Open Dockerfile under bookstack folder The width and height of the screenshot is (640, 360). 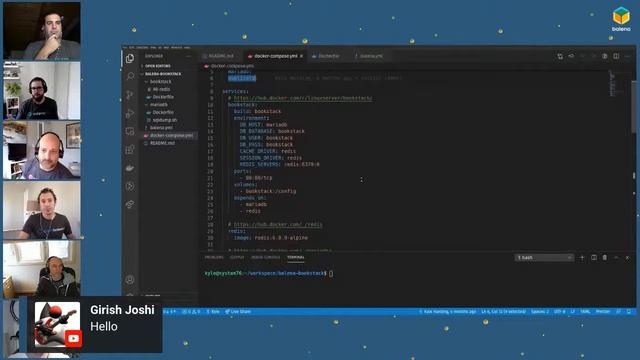pyautogui.click(x=169, y=97)
